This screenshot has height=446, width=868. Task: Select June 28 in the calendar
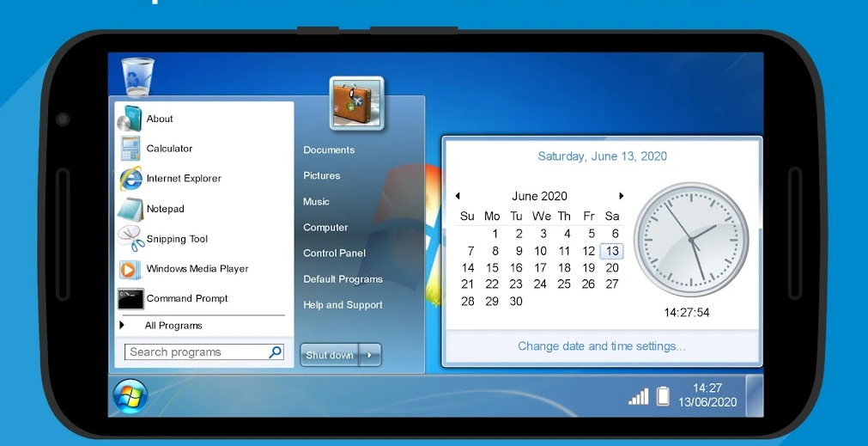pos(468,302)
